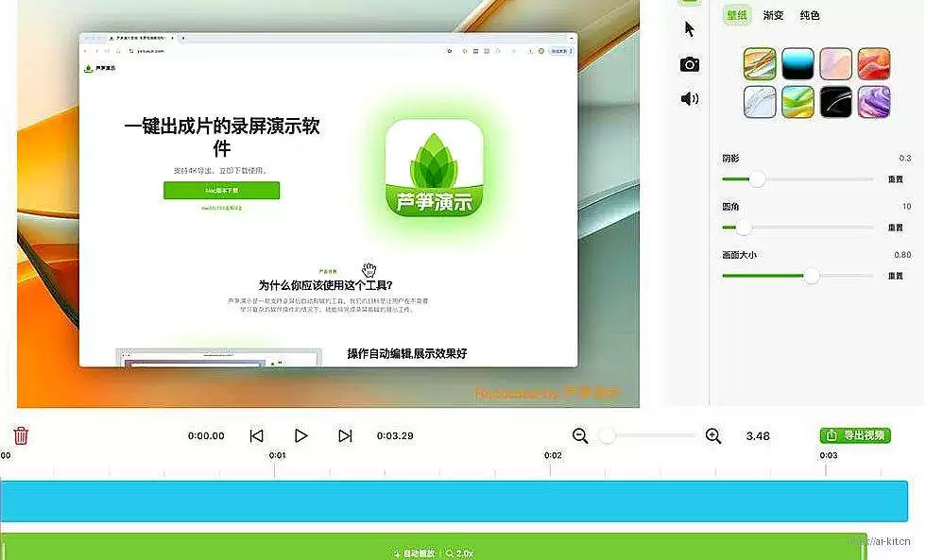
Task: Zoom in the timeline with the magnifier plus
Action: coord(713,436)
